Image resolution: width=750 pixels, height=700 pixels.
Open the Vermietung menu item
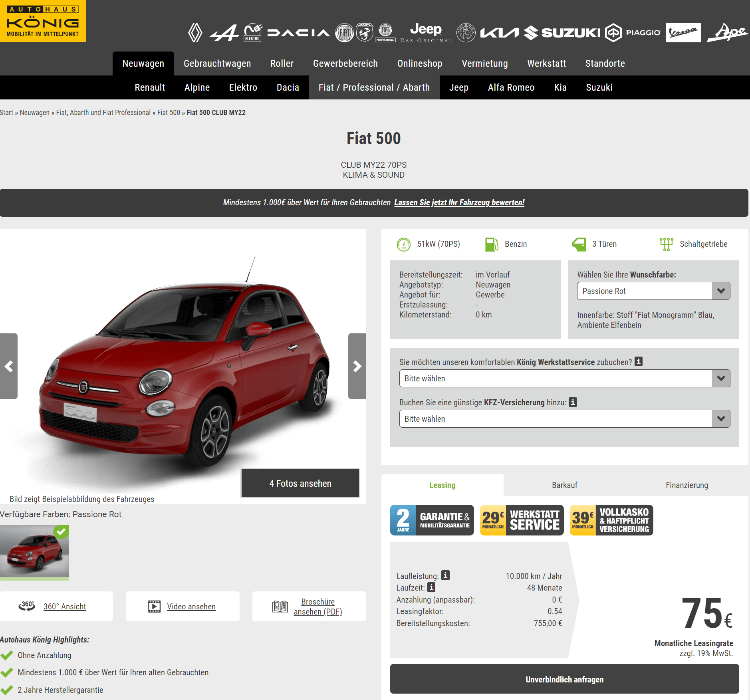pyautogui.click(x=485, y=63)
